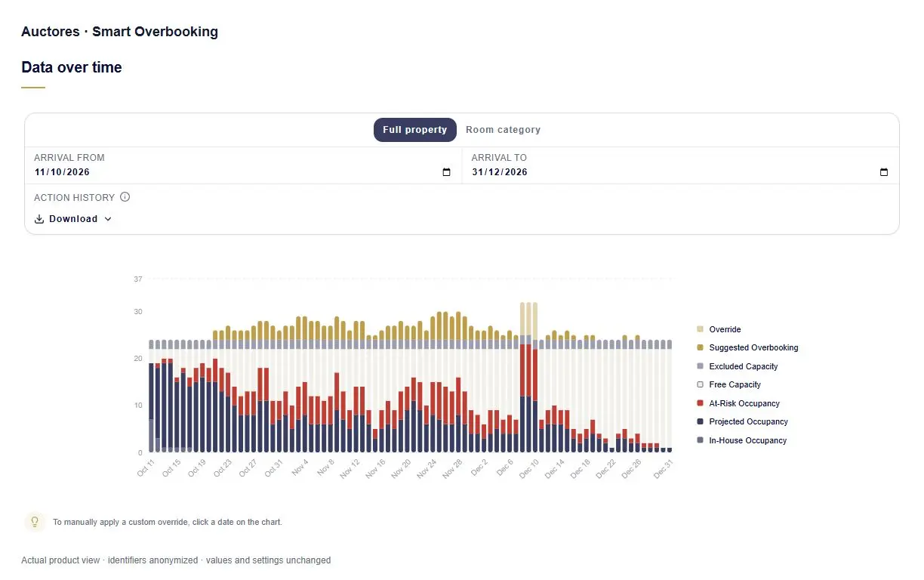The width and height of the screenshot is (924, 580).
Task: Click the In-House Occupancy legend swatch
Action: click(x=700, y=440)
